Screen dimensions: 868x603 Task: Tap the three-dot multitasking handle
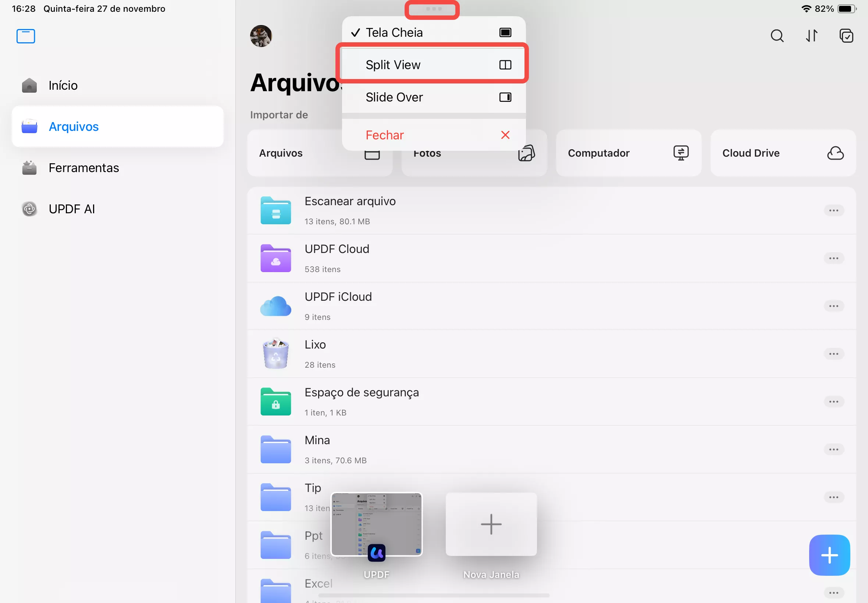click(433, 9)
